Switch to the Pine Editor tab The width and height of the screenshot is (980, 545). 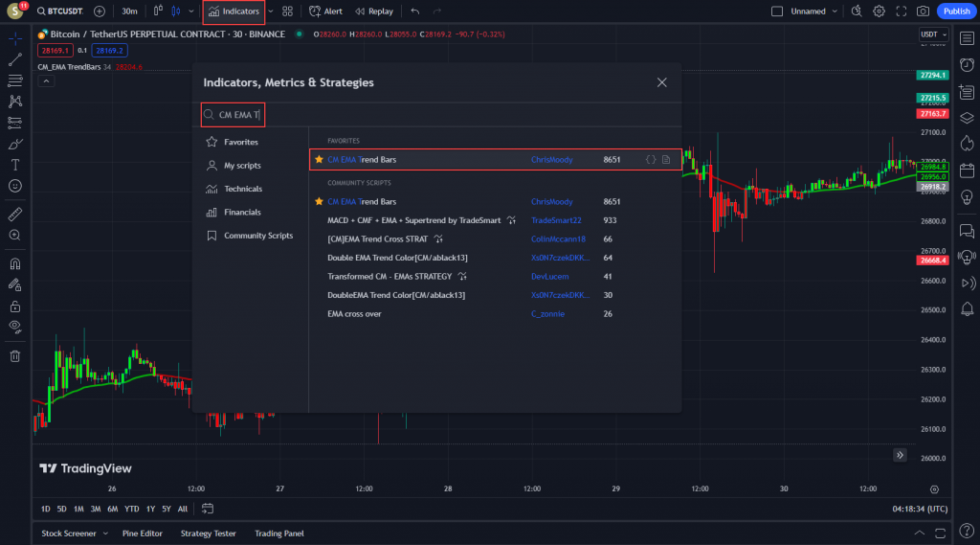pos(142,534)
